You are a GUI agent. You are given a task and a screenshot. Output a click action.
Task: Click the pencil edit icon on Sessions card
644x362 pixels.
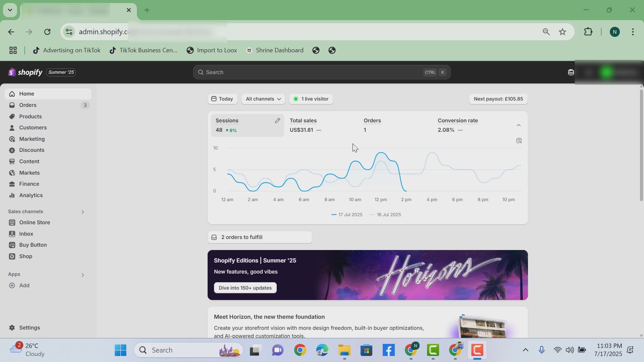click(277, 121)
